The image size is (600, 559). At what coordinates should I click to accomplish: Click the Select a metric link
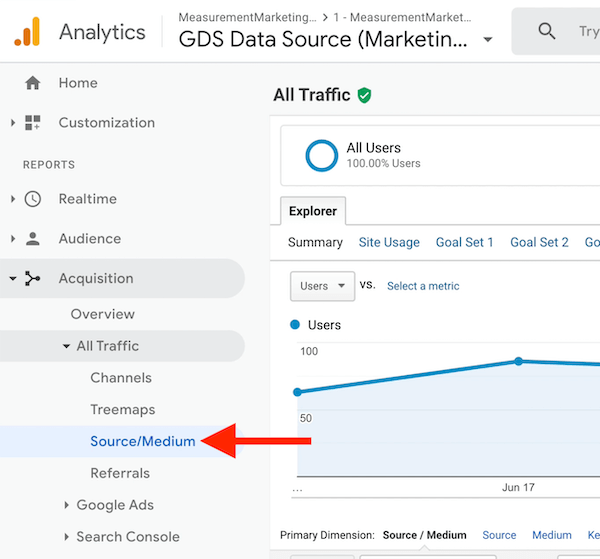pyautogui.click(x=423, y=286)
